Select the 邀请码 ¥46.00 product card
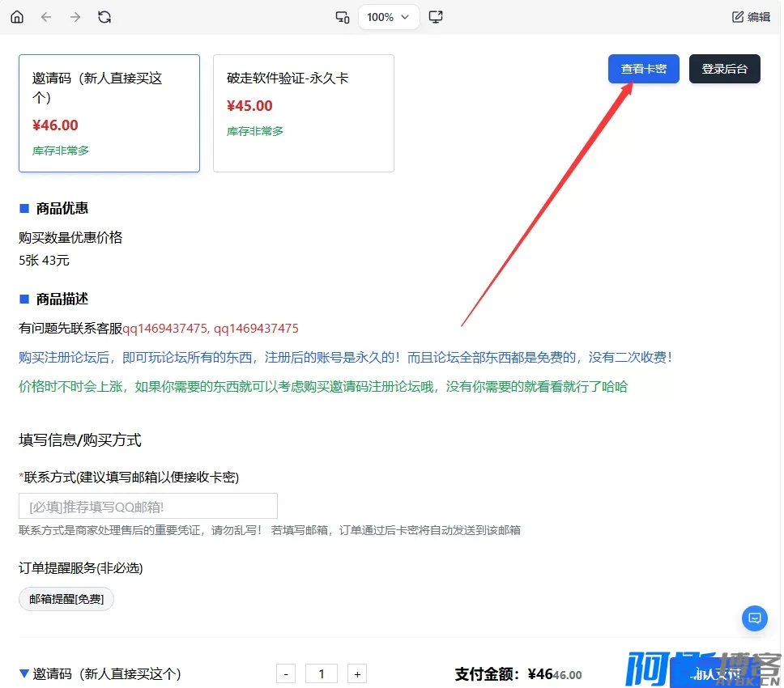Image resolution: width=784 pixels, height=688 pixels. [109, 113]
